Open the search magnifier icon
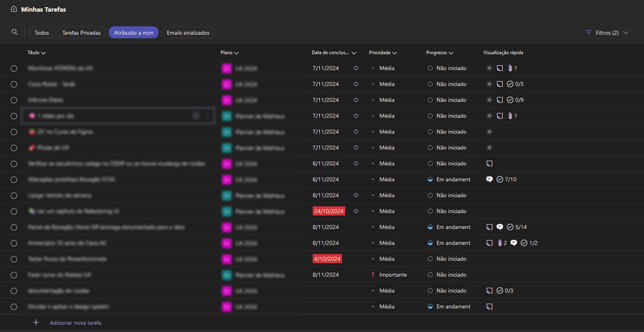Screen dimensions: 644x332 (15, 32)
